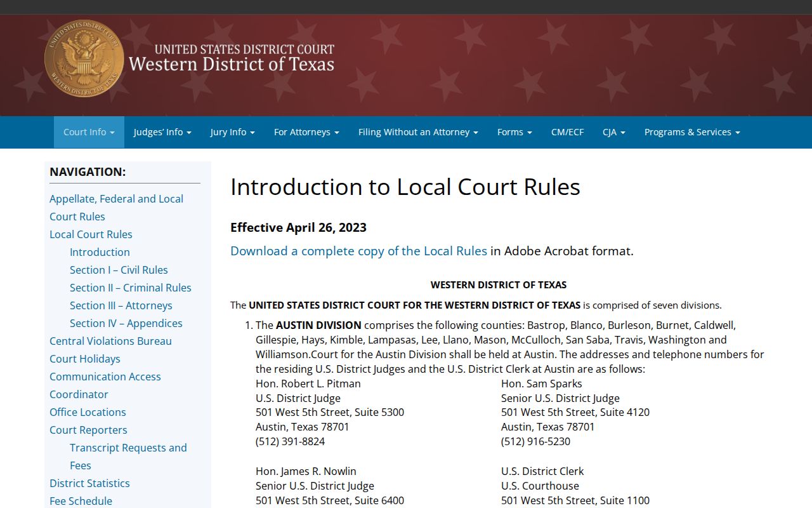Image resolution: width=812 pixels, height=508 pixels.
Task: Open the Jury Info dropdown
Action: point(232,132)
